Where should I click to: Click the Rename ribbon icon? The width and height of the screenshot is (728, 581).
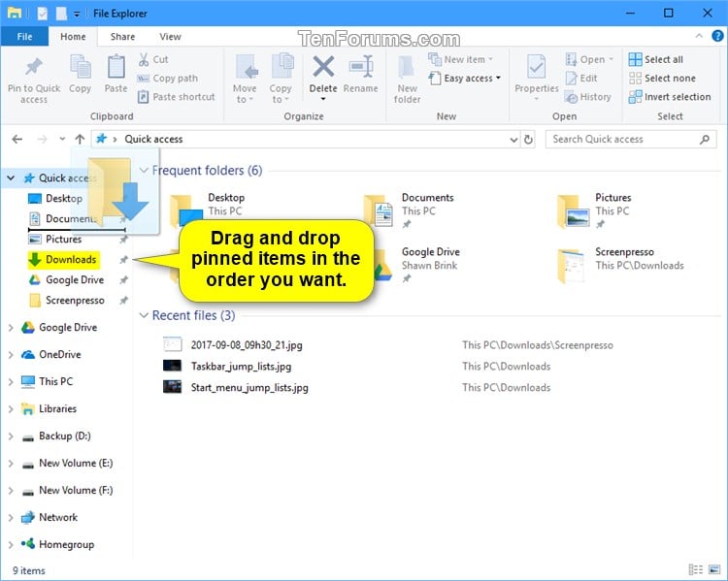[x=361, y=66]
